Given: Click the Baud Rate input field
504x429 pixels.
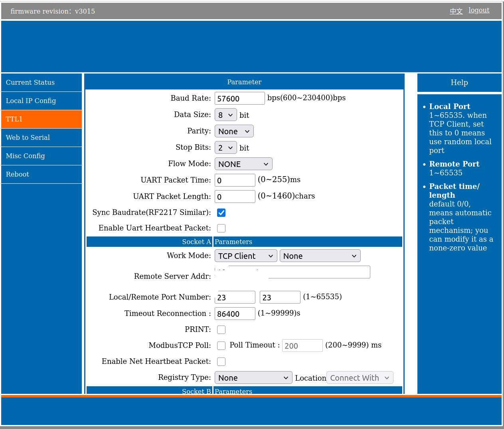Looking at the screenshot, I should coord(239,99).
